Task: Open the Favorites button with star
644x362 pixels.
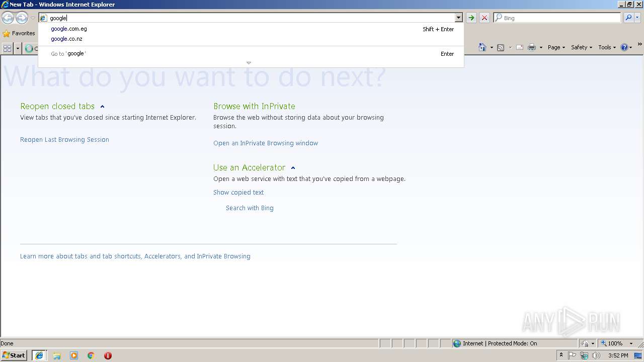Action: point(19,33)
